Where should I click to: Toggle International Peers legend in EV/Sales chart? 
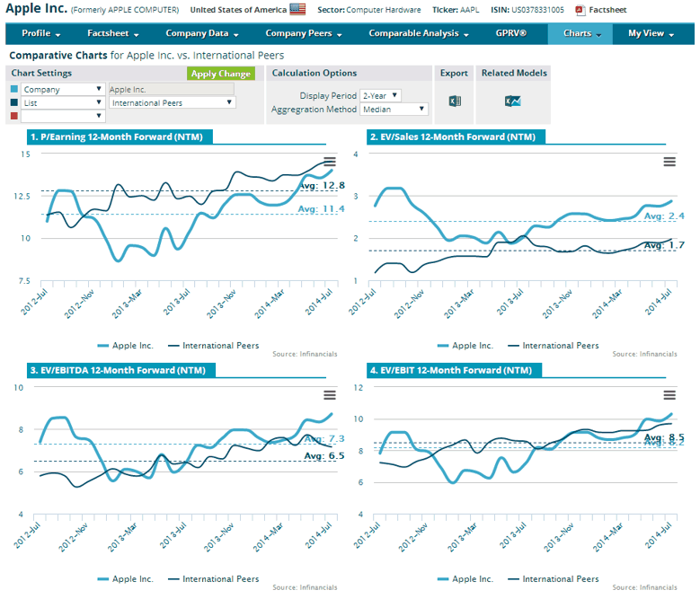pos(554,346)
